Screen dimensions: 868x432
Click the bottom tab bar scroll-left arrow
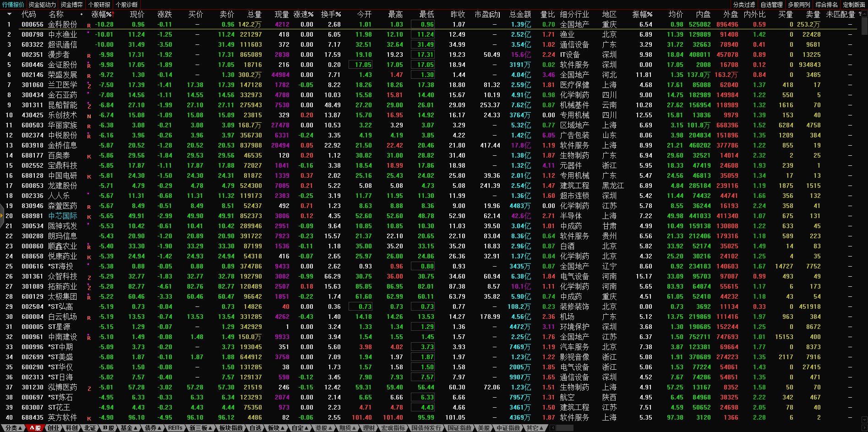point(553,428)
